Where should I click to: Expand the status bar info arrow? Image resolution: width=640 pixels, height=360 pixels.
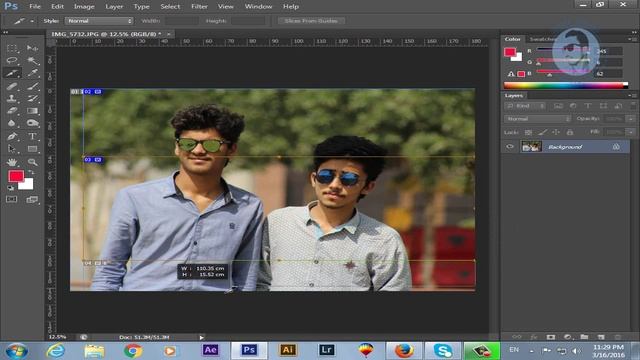click(x=201, y=337)
